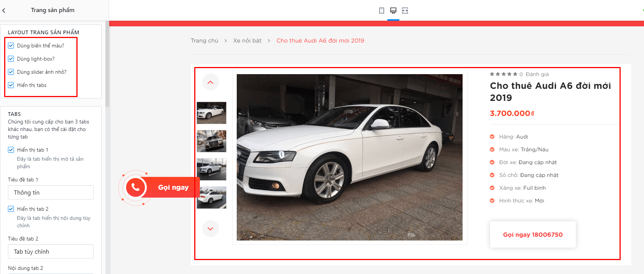Slide thumbnails up with chevron arrow
This screenshot has width=644, height=274.
click(x=210, y=82)
